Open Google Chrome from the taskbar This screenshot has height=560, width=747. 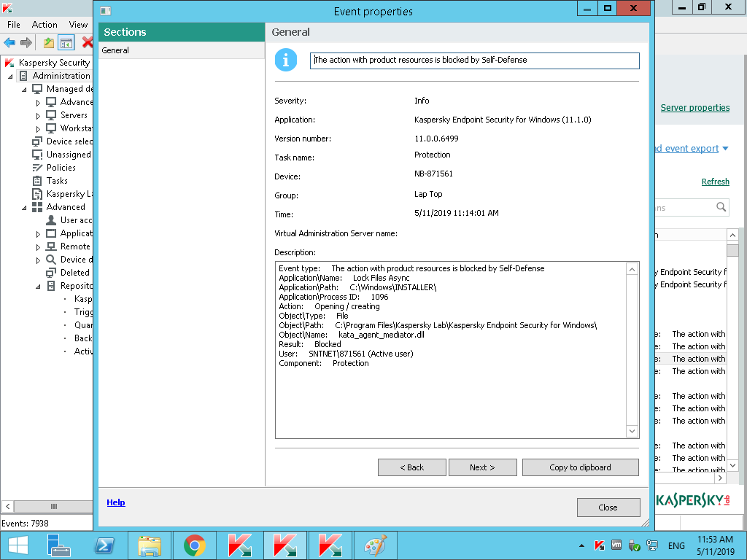(194, 545)
